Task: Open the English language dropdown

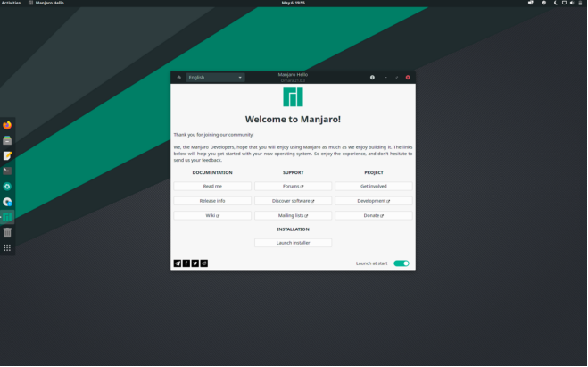Action: point(215,78)
